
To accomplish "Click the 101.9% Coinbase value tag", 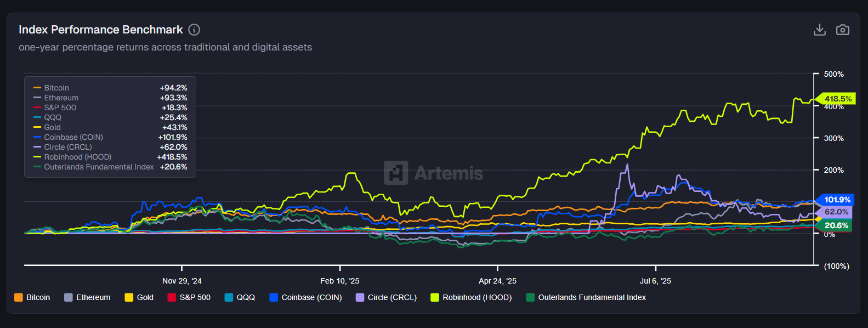I will coord(835,200).
